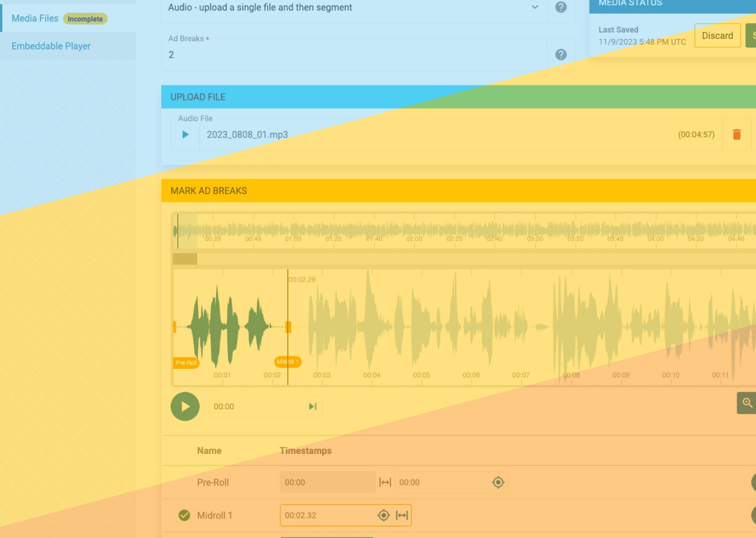Toggle range mode for the Midroll 1 timestamp

click(402, 515)
